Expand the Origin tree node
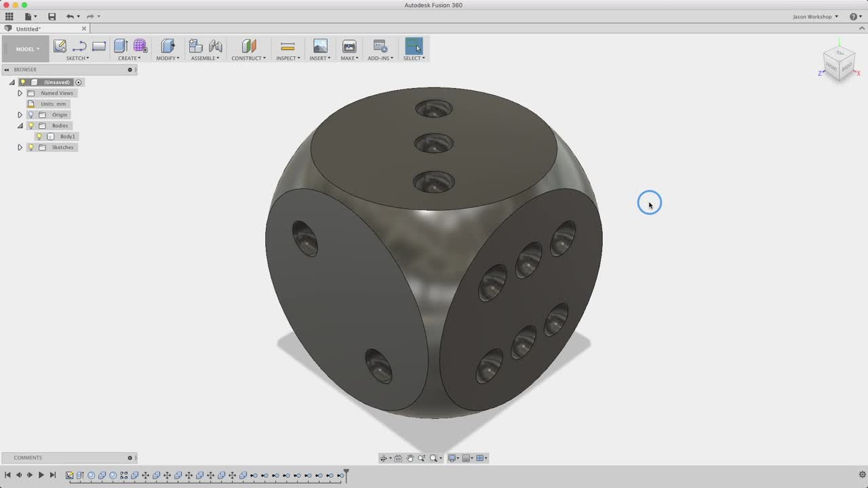The width and height of the screenshot is (868, 488). pyautogui.click(x=20, y=115)
